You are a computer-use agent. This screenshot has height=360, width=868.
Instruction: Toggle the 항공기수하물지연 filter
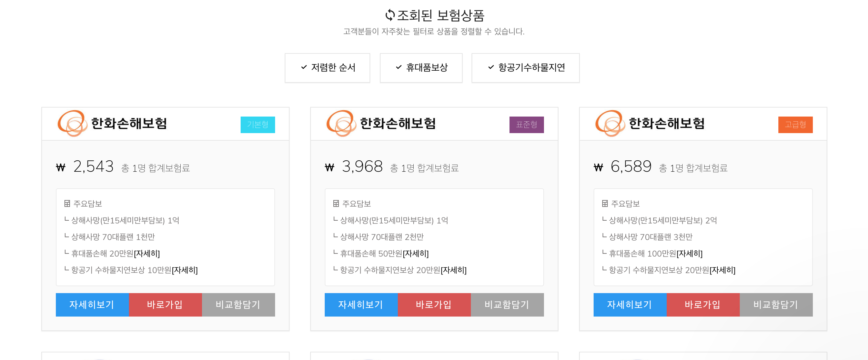(525, 68)
